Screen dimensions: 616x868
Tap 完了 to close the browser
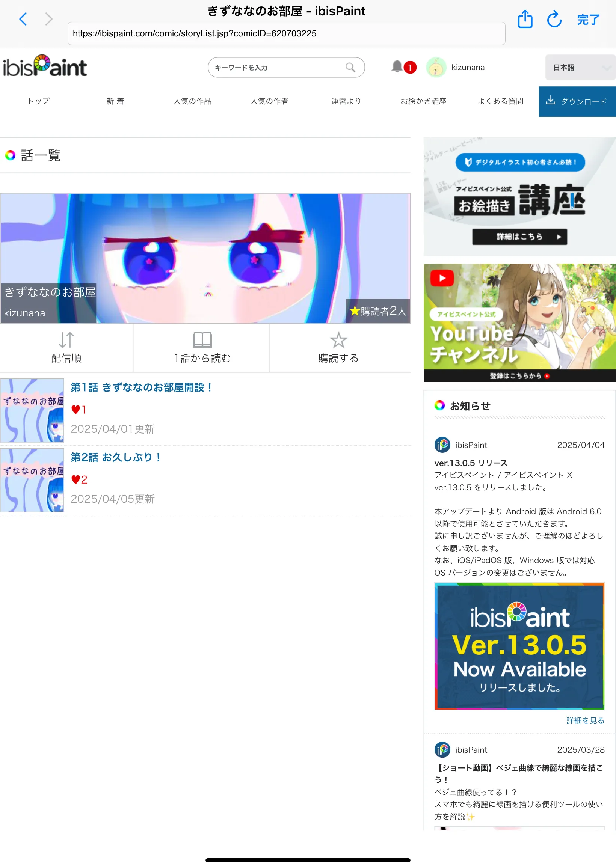click(x=588, y=20)
